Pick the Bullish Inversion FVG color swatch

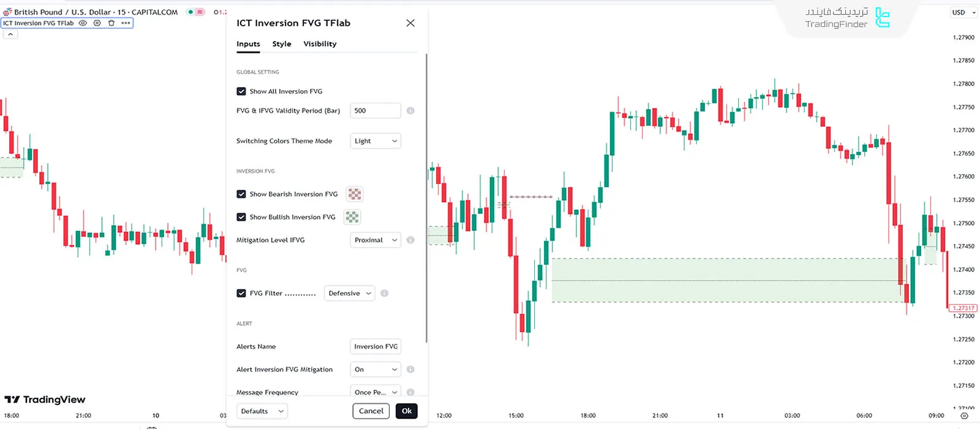tap(352, 217)
